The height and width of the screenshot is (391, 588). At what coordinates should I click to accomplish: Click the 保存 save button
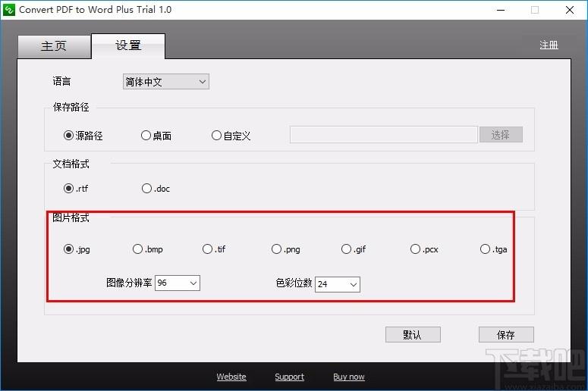506,334
